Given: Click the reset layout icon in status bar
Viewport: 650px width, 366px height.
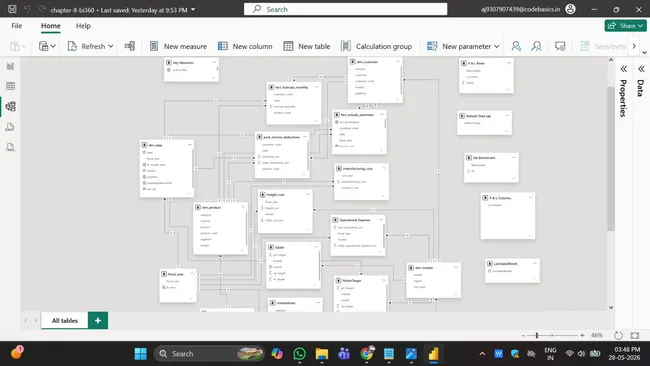Looking at the screenshot, I should point(618,335).
